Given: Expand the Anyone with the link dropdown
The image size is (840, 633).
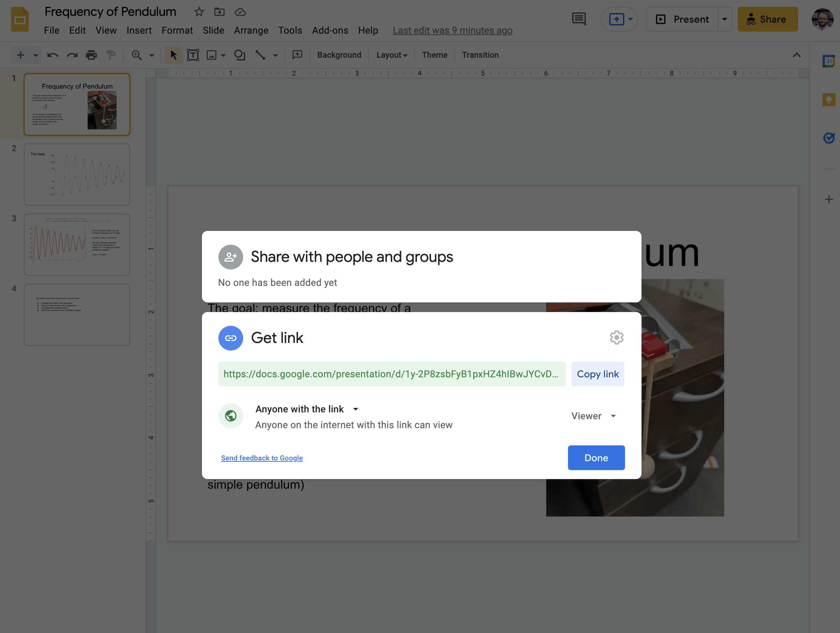Looking at the screenshot, I should 356,409.
